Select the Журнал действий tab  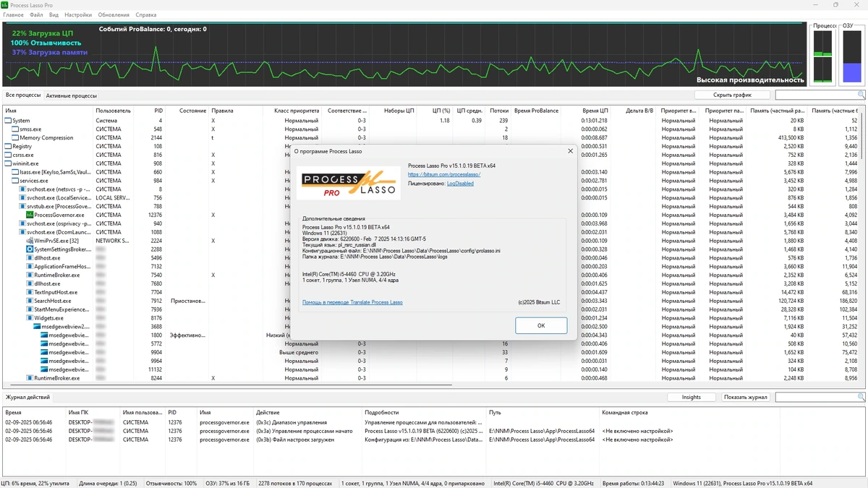tap(27, 397)
